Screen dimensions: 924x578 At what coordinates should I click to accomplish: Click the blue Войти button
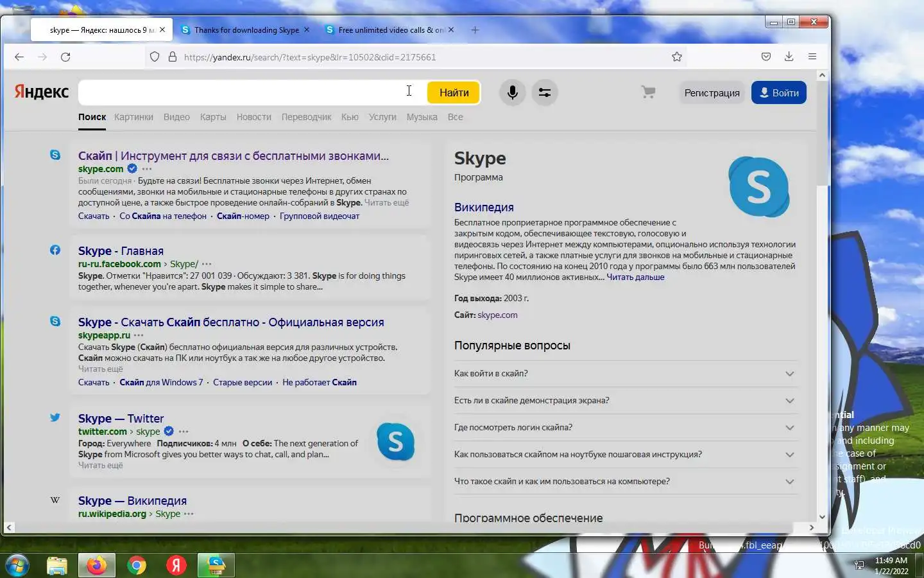point(779,93)
